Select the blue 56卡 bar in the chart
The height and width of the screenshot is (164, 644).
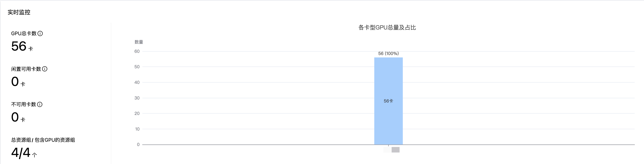click(x=388, y=101)
